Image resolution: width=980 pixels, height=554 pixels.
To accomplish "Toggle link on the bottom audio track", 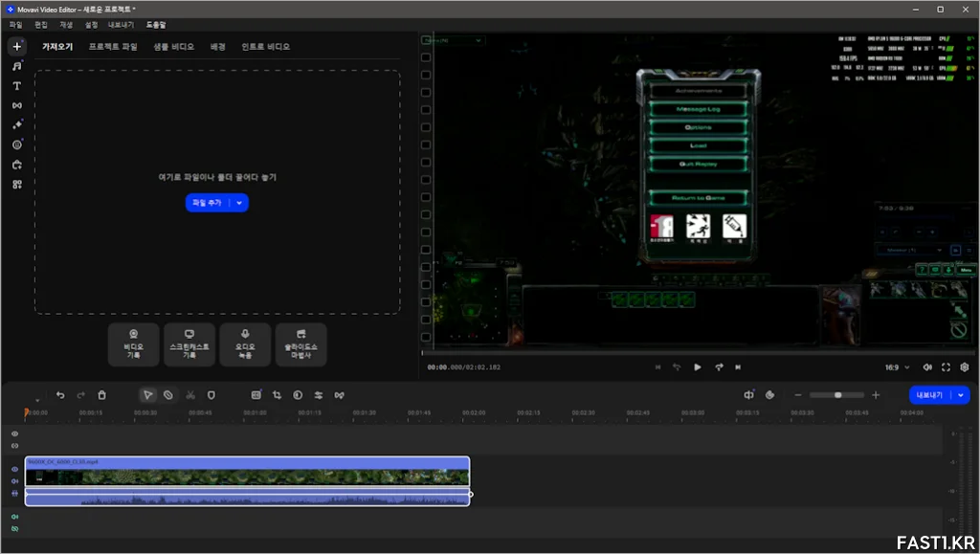I will click(15, 528).
